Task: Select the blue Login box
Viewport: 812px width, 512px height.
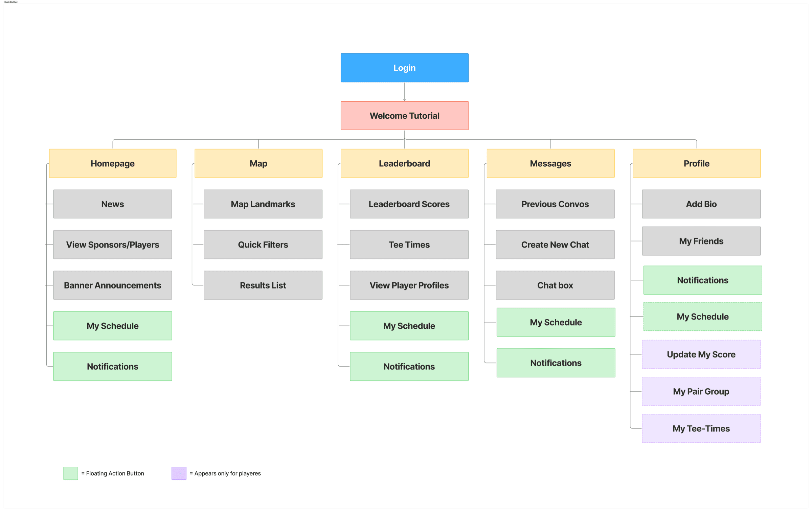Action: pyautogui.click(x=404, y=68)
